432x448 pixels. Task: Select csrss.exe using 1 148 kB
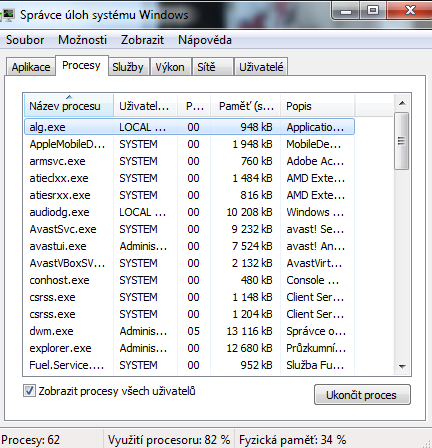pyautogui.click(x=189, y=297)
